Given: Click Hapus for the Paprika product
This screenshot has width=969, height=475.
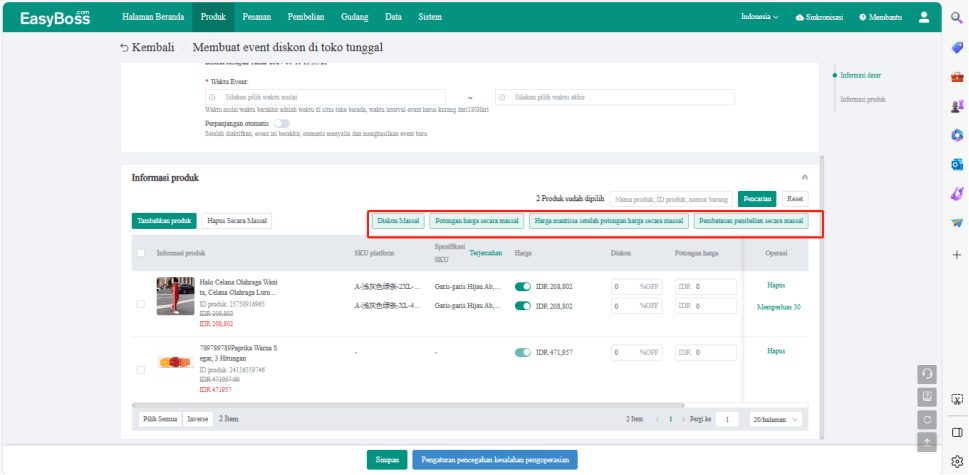Looking at the screenshot, I should coord(776,351).
